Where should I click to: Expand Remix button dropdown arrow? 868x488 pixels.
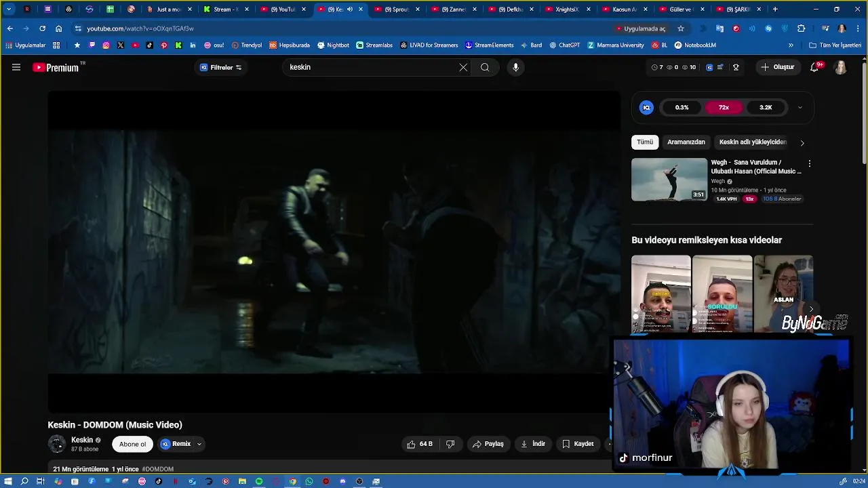pos(199,444)
